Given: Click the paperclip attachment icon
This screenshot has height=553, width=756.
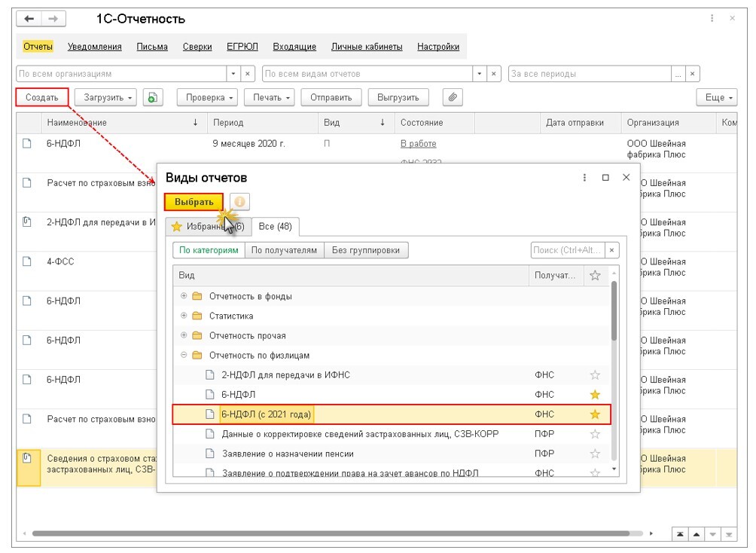Looking at the screenshot, I should pyautogui.click(x=453, y=97).
